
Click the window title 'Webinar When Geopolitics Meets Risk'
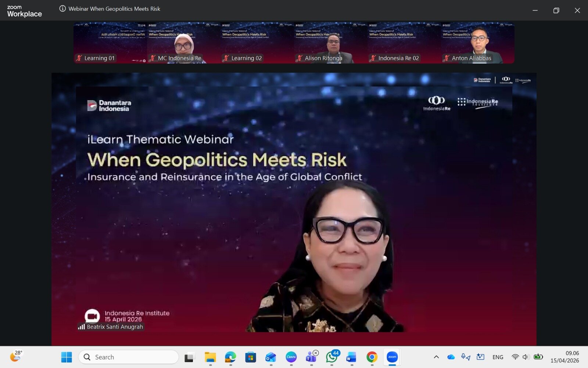click(x=114, y=9)
